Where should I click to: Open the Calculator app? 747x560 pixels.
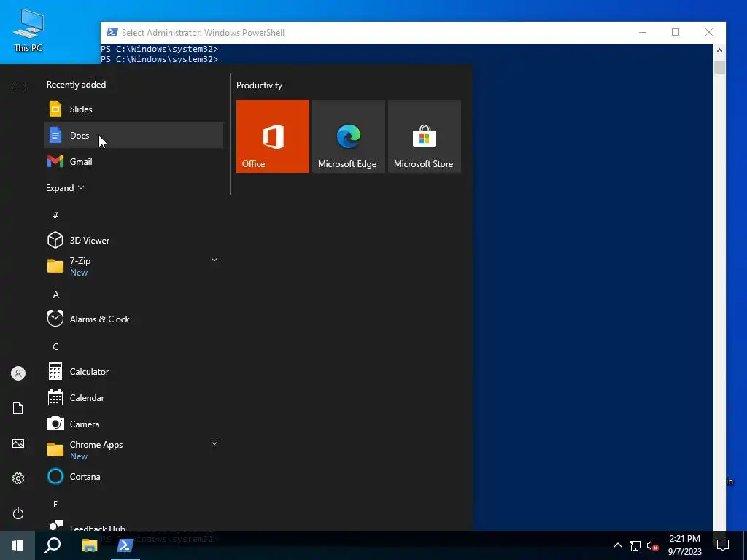[x=133, y=371]
